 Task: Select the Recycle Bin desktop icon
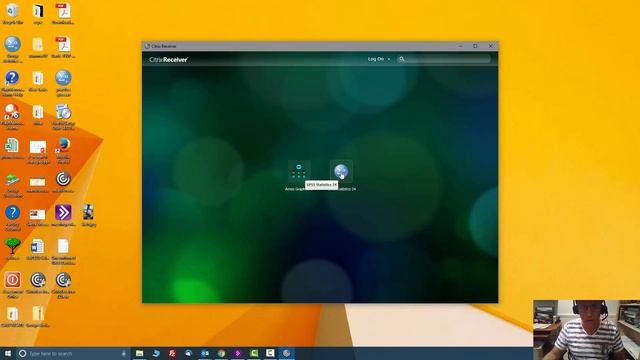click(12, 13)
